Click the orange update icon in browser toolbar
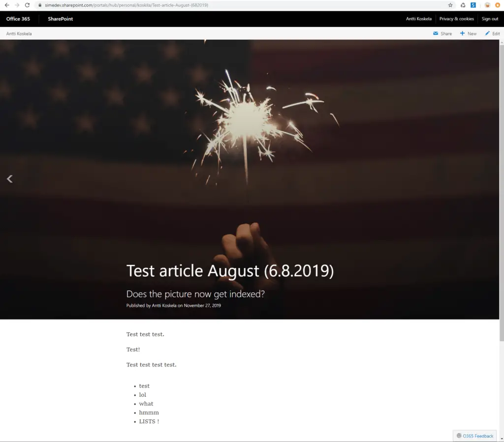 click(x=497, y=5)
